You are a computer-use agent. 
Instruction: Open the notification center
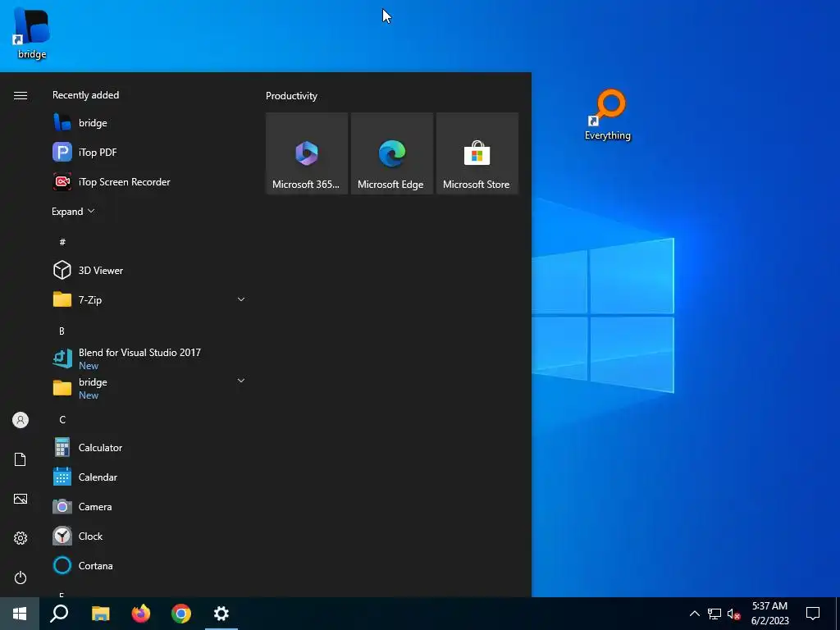[x=813, y=614]
